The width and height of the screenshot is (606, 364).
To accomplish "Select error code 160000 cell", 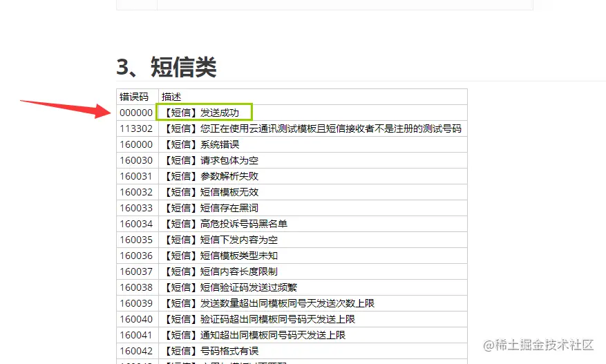I will click(x=136, y=144).
